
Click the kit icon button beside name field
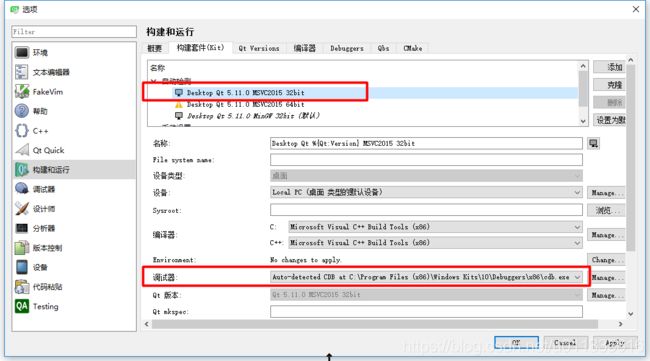point(594,143)
